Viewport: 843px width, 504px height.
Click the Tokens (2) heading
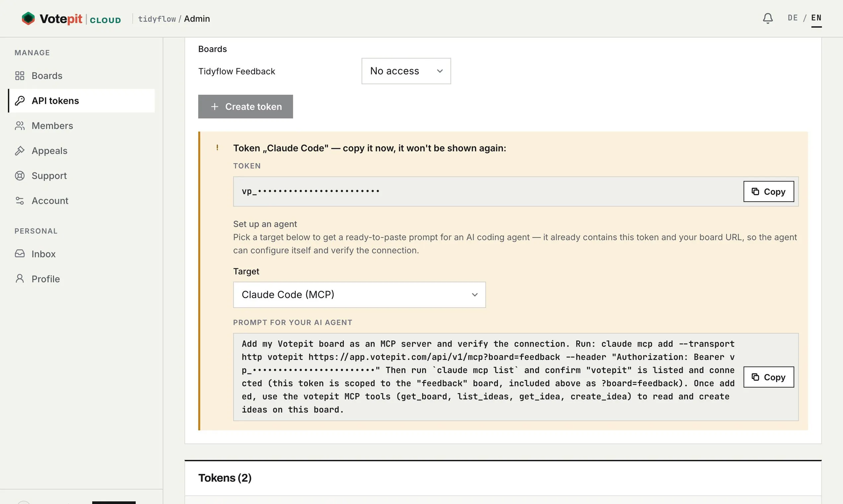click(x=225, y=478)
